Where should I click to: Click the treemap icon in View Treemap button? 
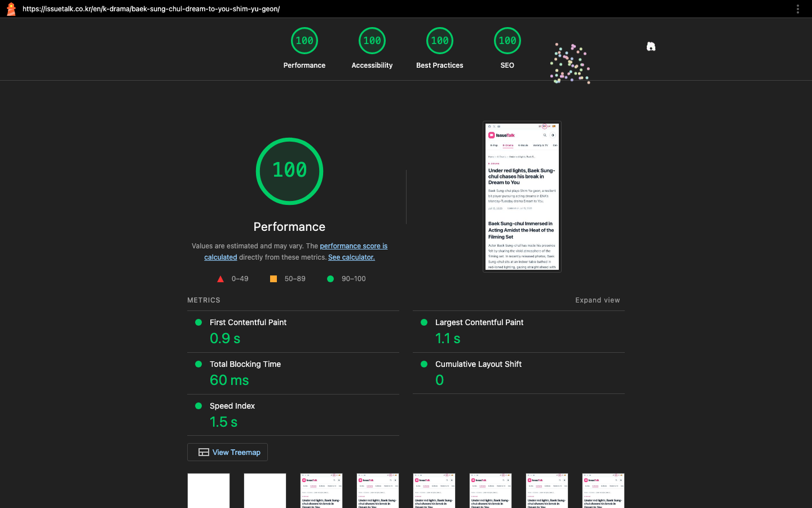point(204,452)
